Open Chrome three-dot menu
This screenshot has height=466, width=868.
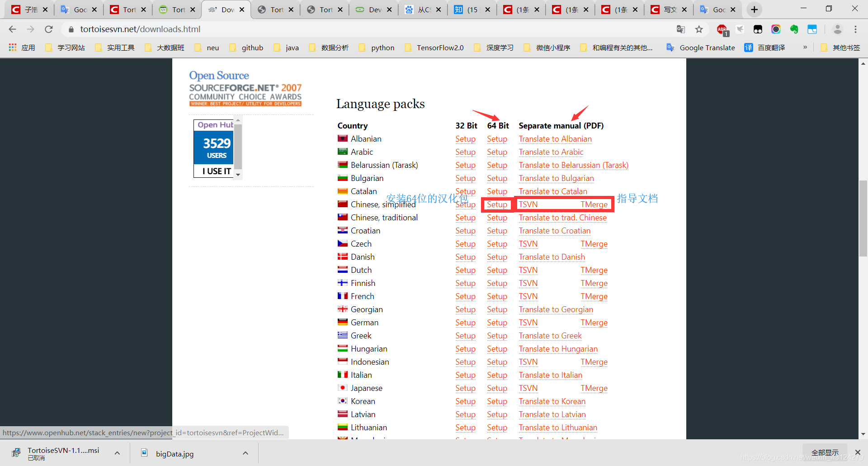(x=855, y=29)
